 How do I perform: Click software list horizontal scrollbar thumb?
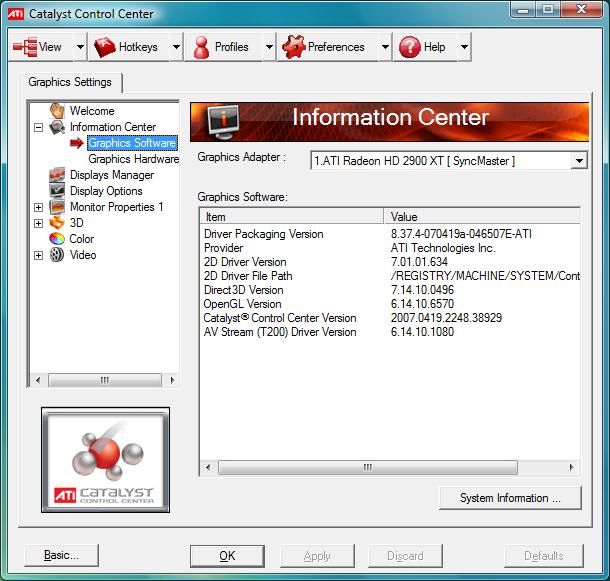coord(368,467)
